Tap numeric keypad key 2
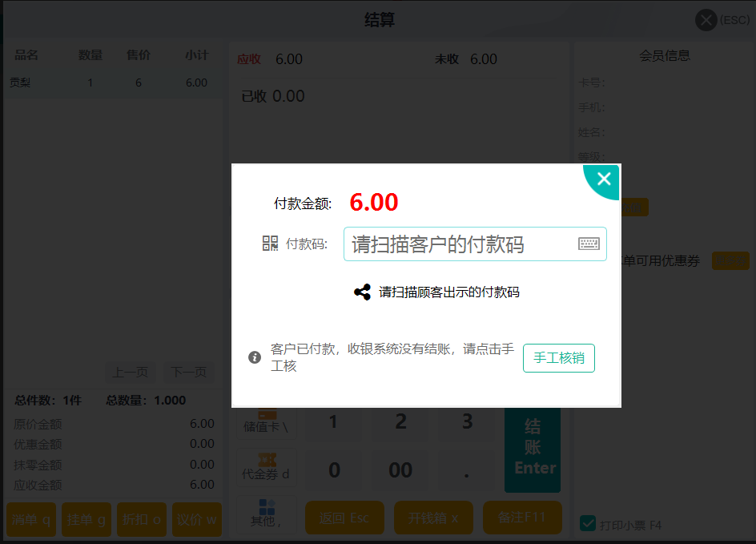The height and width of the screenshot is (544, 756). coord(400,423)
